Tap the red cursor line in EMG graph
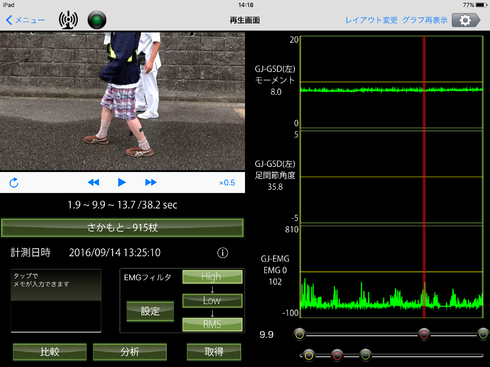This screenshot has height=367, width=490. point(424,272)
